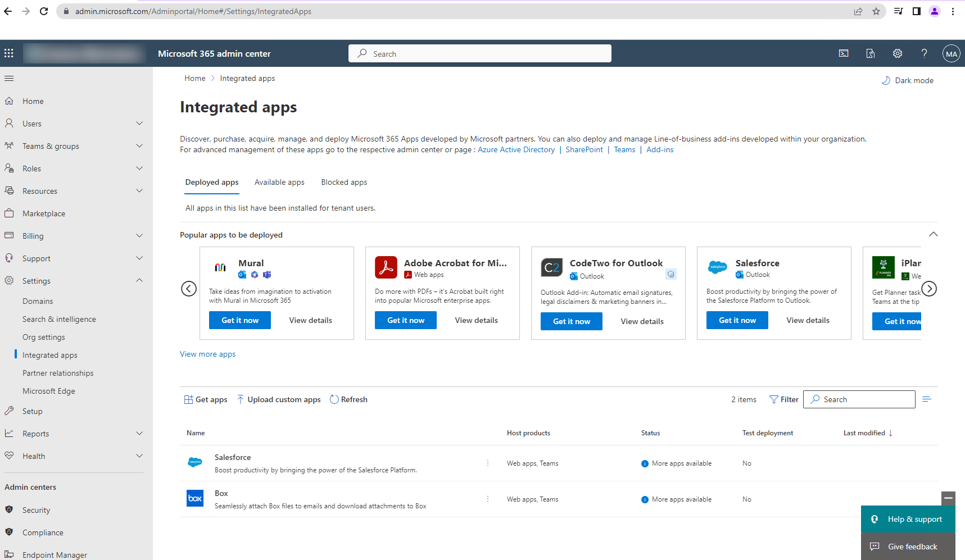The width and height of the screenshot is (965, 560).
Task: Click Get it now for Mural
Action: click(239, 320)
